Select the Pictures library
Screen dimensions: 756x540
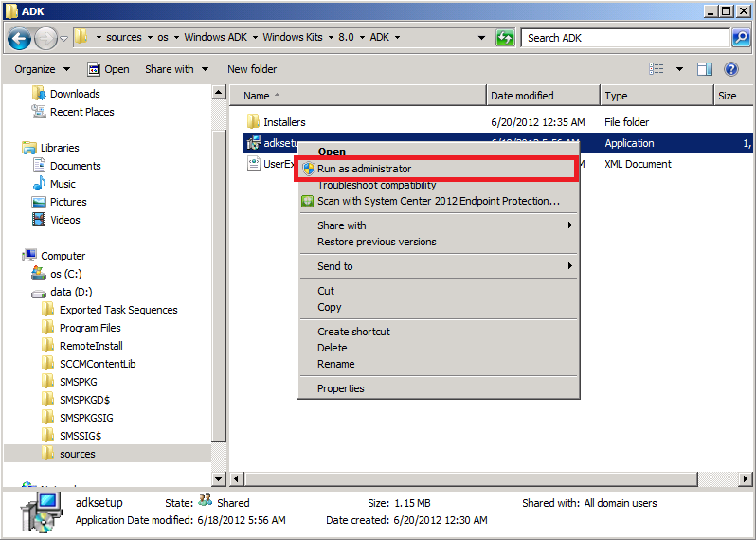59,202
